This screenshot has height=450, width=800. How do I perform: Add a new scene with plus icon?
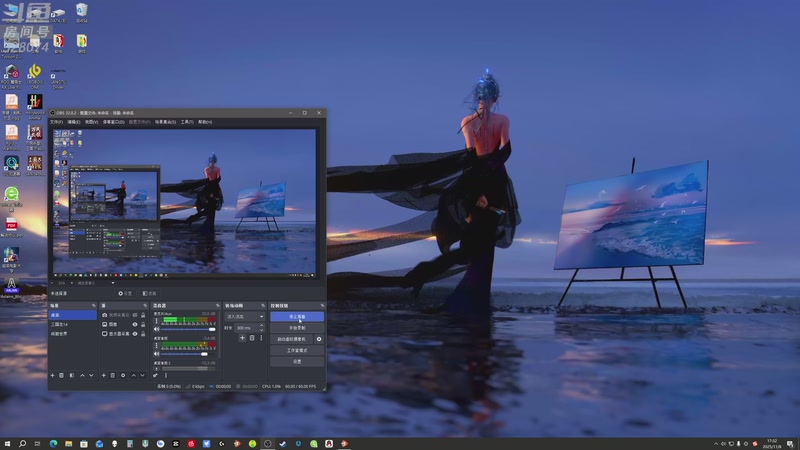click(x=52, y=376)
